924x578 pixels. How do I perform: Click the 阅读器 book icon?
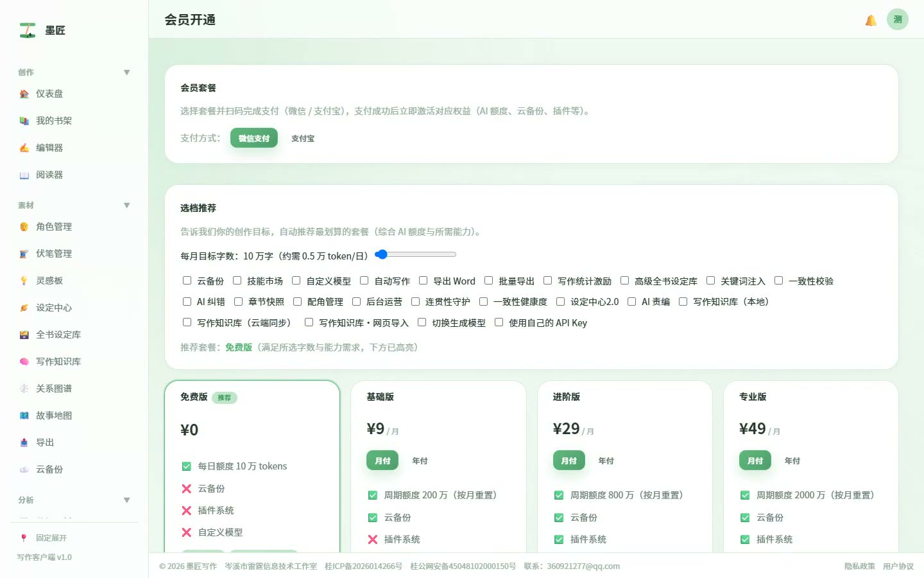[x=24, y=175]
